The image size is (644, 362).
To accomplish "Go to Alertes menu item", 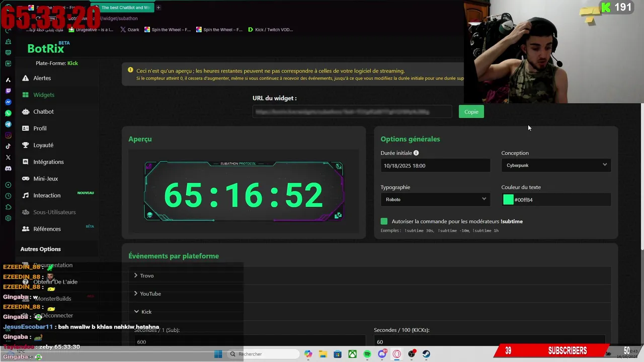I will point(42,78).
